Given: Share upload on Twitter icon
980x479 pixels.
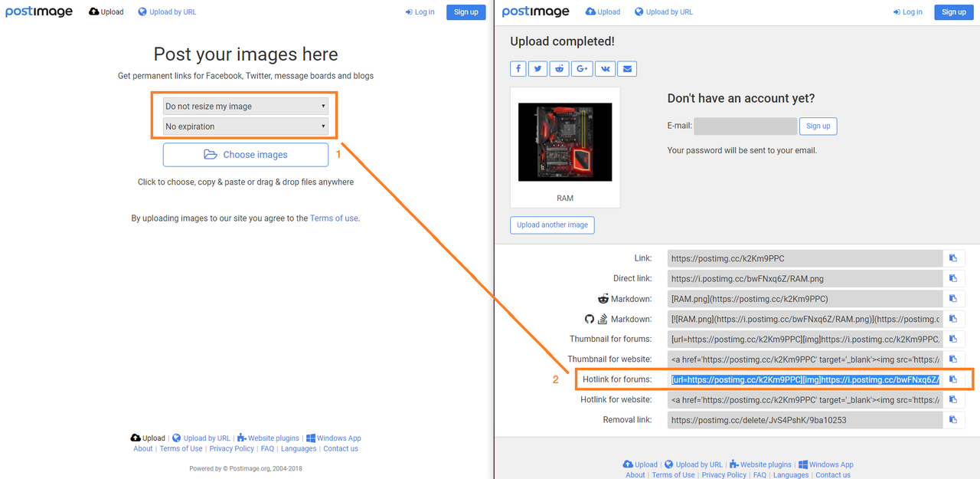Looking at the screenshot, I should pos(538,69).
